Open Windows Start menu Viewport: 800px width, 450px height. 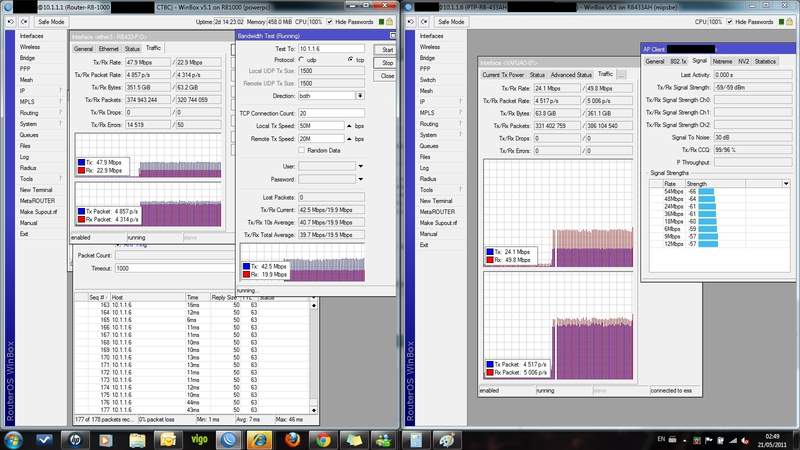13,440
